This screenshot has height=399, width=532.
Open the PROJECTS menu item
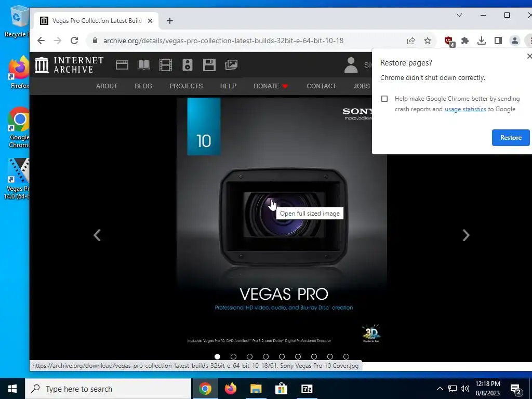click(186, 86)
